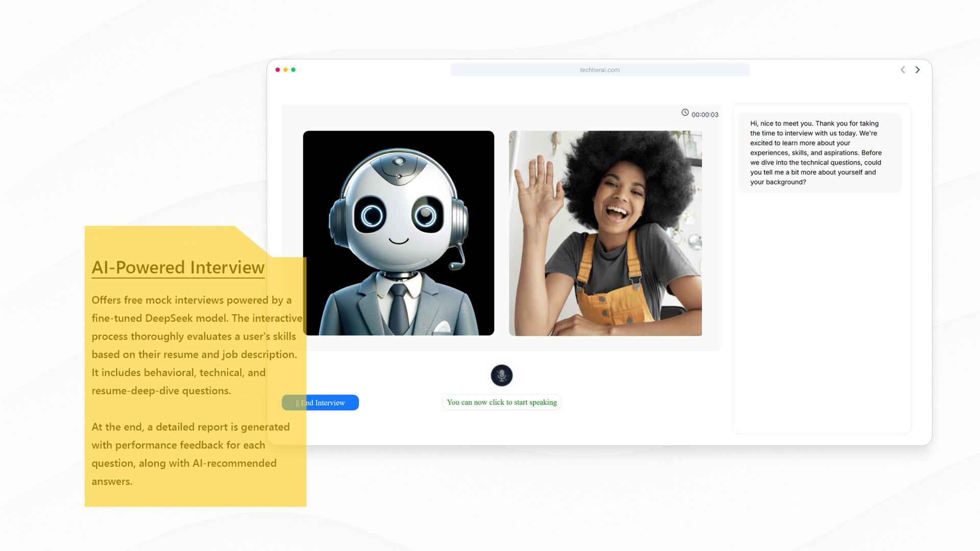980x551 pixels.
Task: Enable speaking mode via the mic control
Action: coord(501,375)
